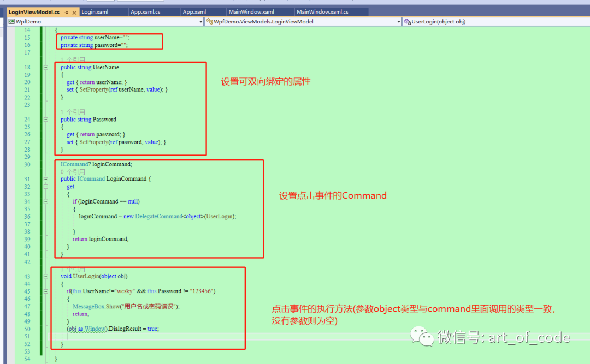The image size is (590, 364).
Task: Select the LoginViewModel.cs tab title
Action: 34,12
